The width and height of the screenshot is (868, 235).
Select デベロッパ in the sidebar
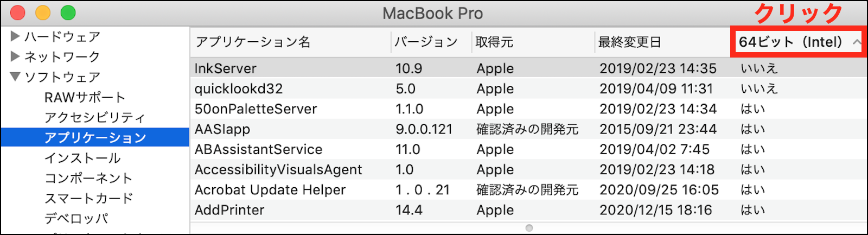(76, 218)
